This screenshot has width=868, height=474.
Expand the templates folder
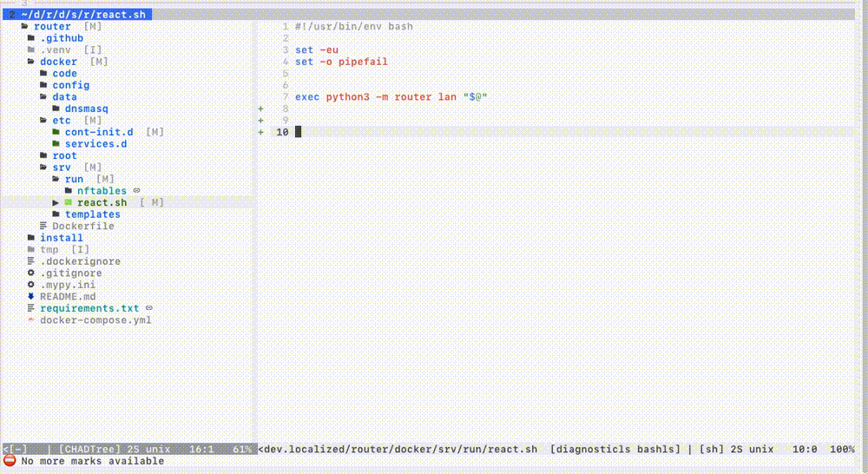[x=92, y=214]
